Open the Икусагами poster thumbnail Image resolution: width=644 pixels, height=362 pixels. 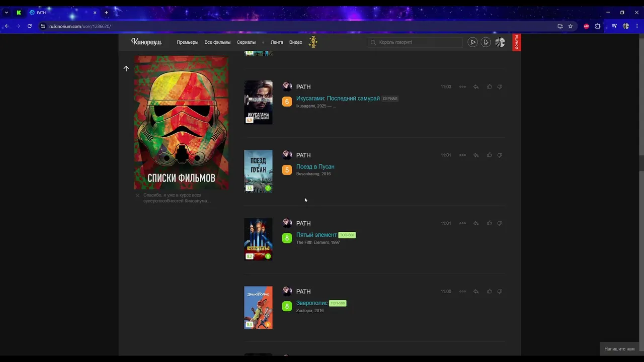[x=258, y=103]
